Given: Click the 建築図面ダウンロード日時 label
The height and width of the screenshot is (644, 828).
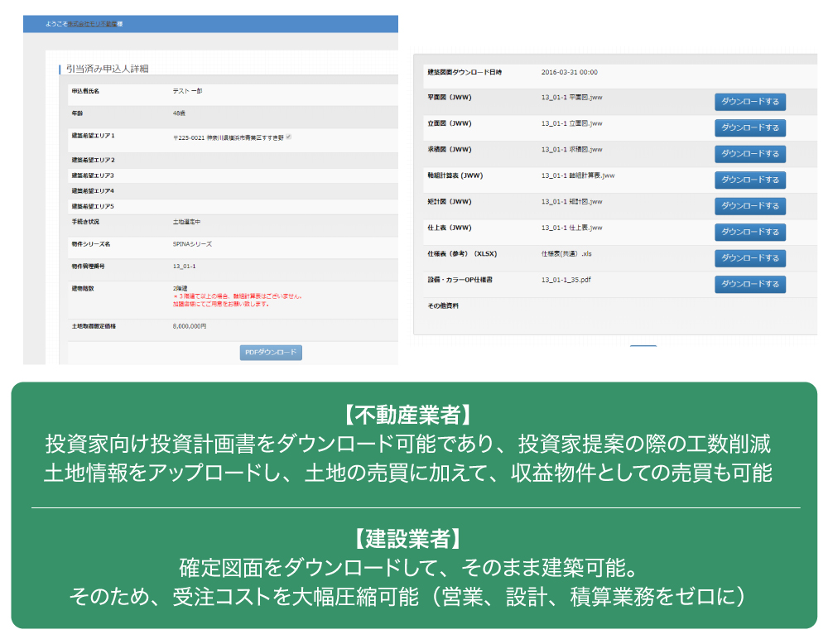Looking at the screenshot, I should click(x=465, y=72).
